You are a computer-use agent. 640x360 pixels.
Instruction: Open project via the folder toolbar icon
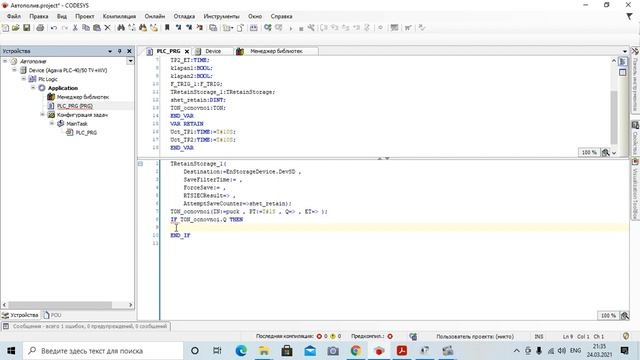tap(16, 28)
